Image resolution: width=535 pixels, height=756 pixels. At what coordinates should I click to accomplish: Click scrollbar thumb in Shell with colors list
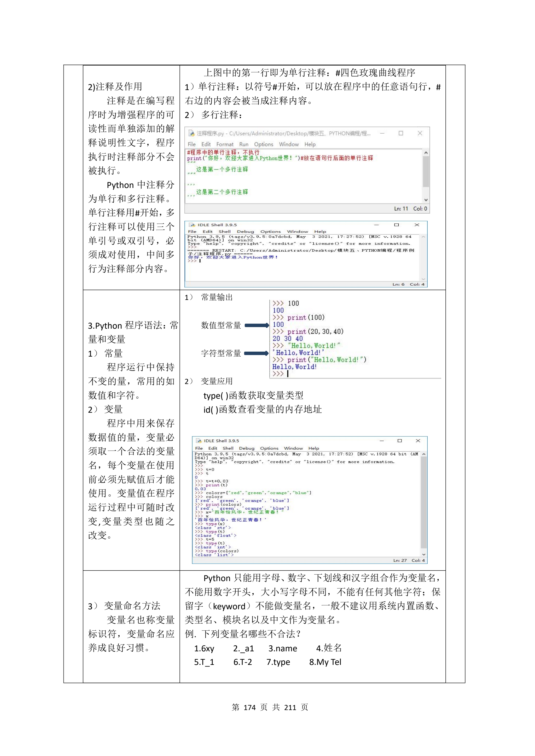424,503
